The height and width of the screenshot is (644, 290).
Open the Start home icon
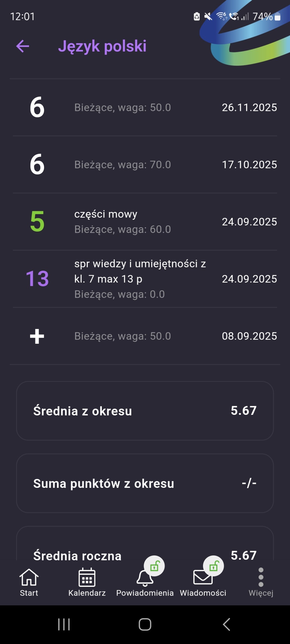pyautogui.click(x=29, y=577)
